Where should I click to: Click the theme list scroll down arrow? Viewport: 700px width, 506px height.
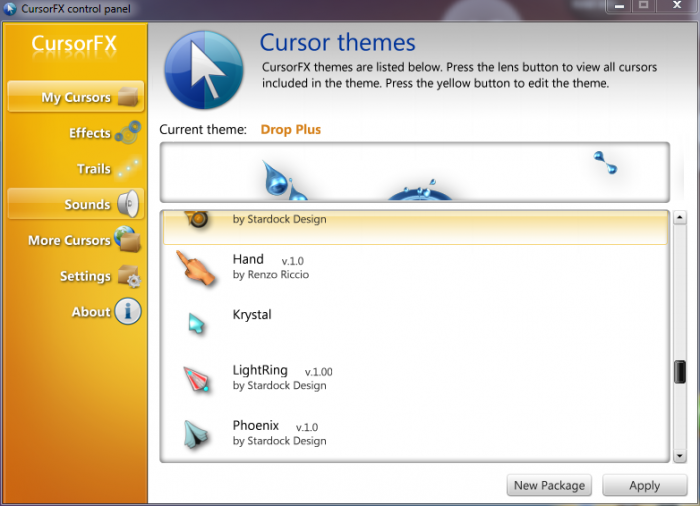click(679, 456)
